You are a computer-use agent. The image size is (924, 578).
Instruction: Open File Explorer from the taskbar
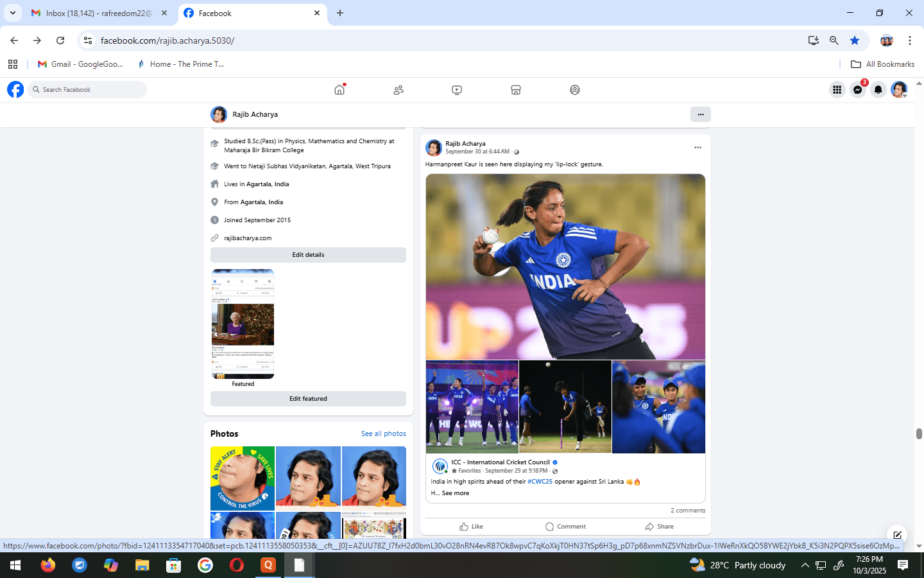(142, 565)
